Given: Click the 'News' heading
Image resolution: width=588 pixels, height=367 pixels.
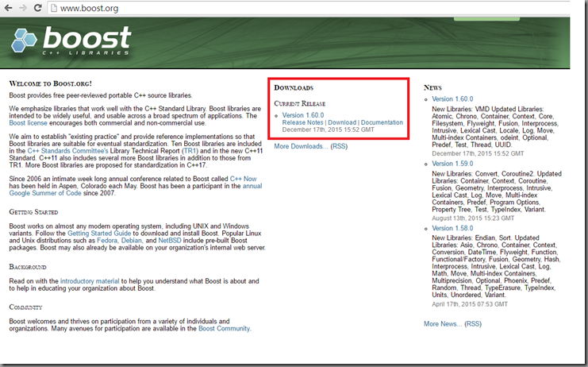Looking at the screenshot, I should [x=432, y=87].
